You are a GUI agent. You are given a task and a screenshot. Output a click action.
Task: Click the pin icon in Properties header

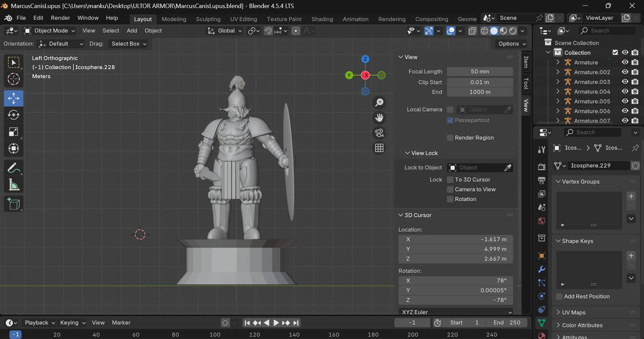635,148
